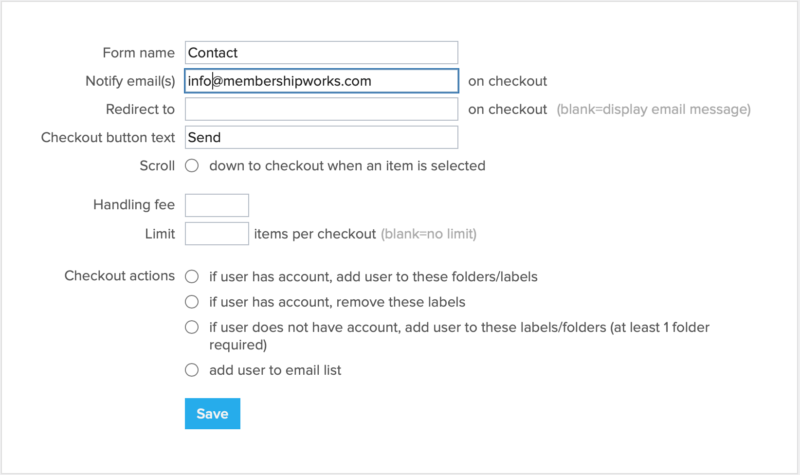Click the Handling fee input box
This screenshot has height=475, width=800.
217,205
